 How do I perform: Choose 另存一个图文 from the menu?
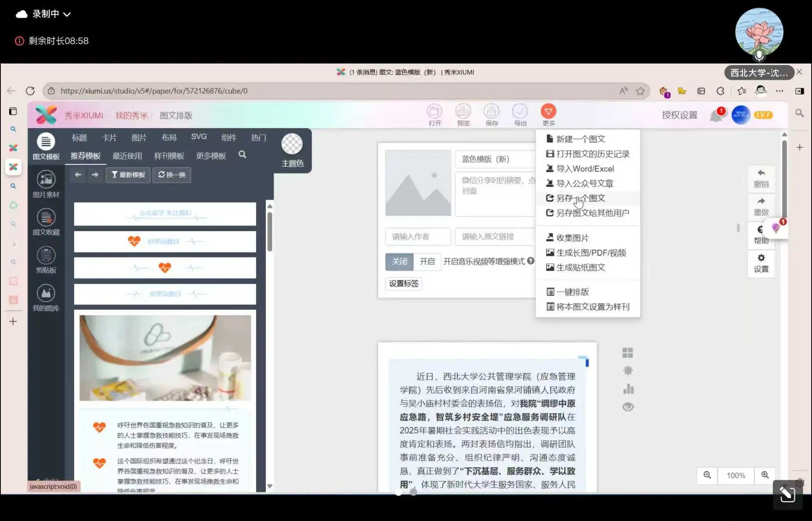click(580, 198)
